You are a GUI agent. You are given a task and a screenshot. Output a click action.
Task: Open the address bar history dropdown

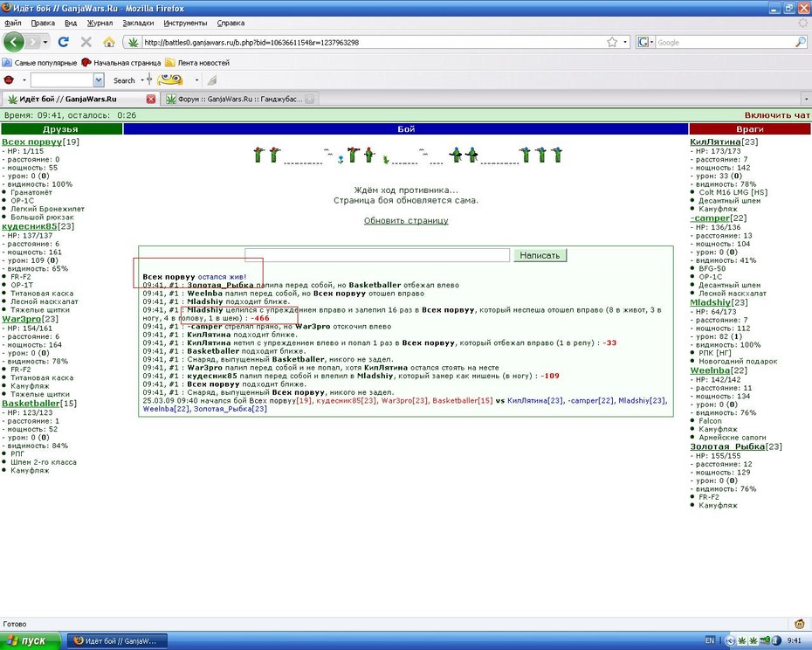click(x=625, y=42)
